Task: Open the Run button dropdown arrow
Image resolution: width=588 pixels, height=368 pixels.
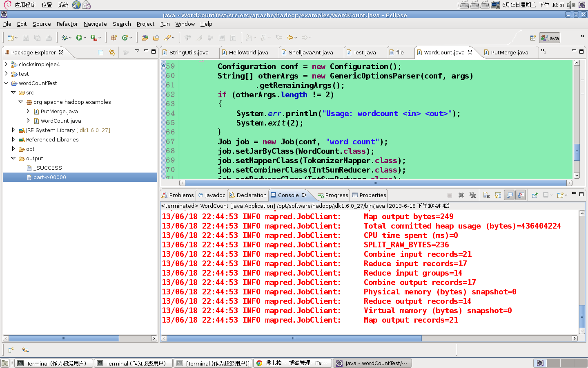Action: pos(85,38)
